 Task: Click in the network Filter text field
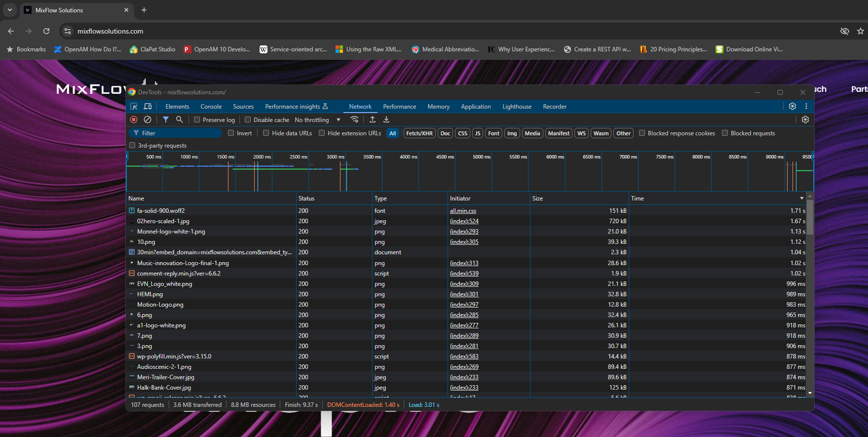click(x=175, y=133)
